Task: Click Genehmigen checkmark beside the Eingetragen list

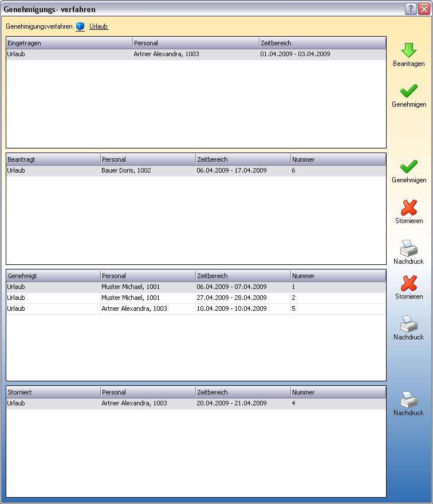Action: coord(408,92)
